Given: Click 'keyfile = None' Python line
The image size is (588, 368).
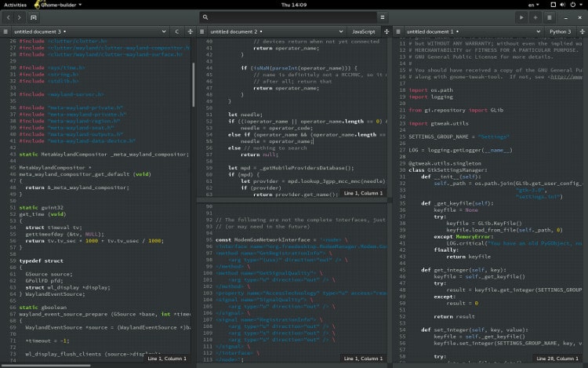Looking at the screenshot, I should click(456, 210).
